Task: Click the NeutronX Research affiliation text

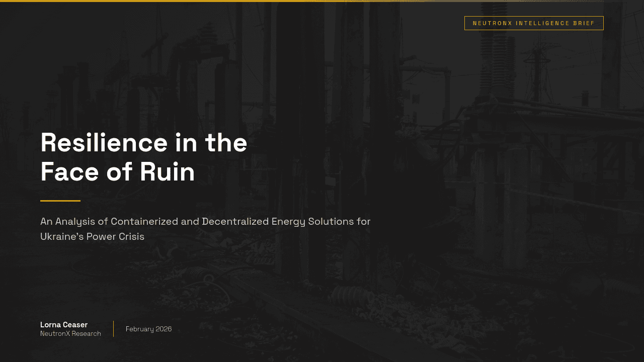Action: (70, 333)
